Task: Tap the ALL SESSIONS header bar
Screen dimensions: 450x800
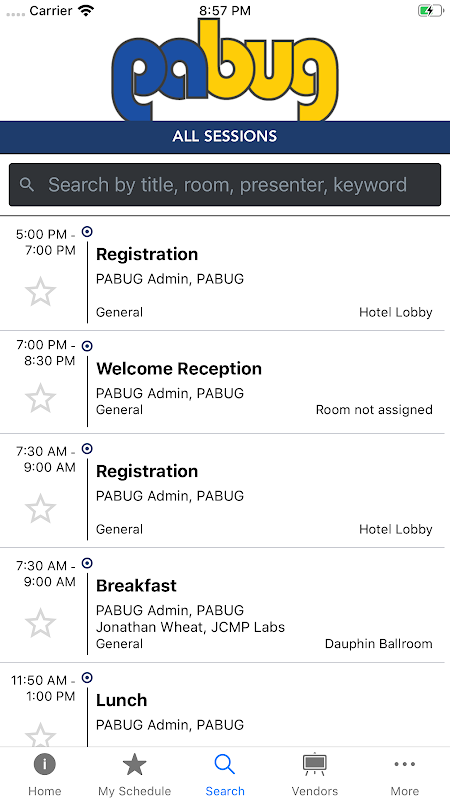Action: click(x=225, y=137)
